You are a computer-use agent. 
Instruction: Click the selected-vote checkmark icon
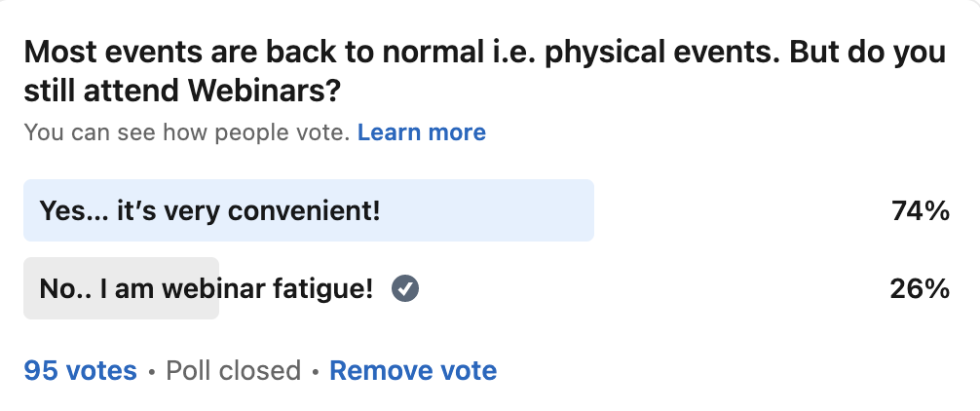point(405,289)
